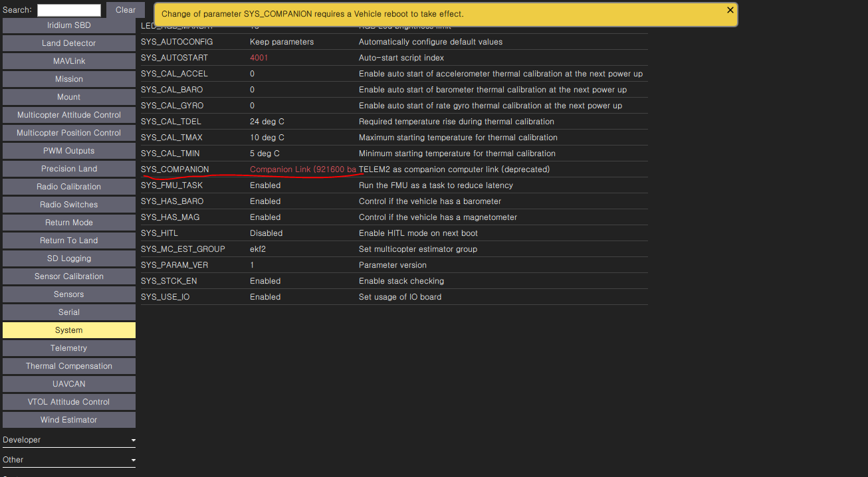
Task: Switch to the Sensors category
Action: click(68, 294)
